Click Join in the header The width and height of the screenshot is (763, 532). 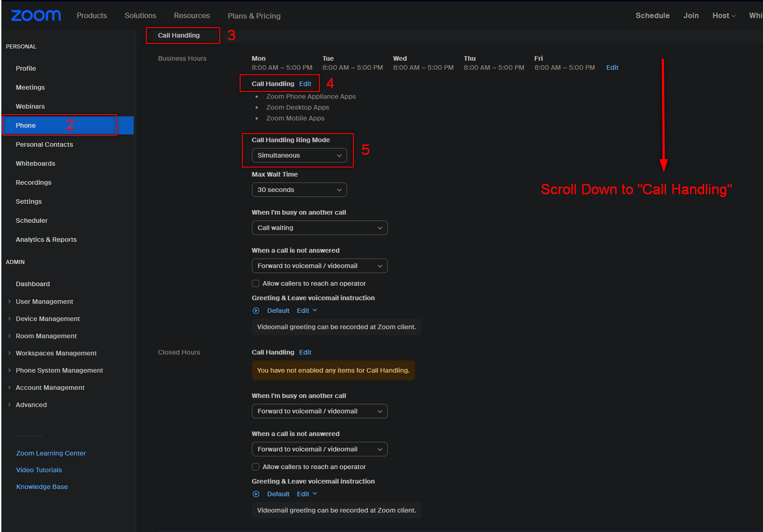coord(691,15)
